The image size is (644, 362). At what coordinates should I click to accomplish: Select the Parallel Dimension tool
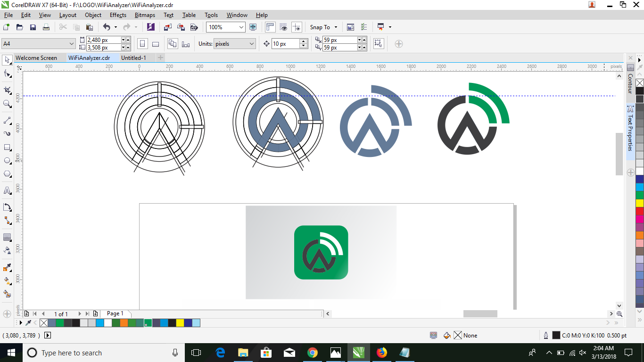[7, 207]
